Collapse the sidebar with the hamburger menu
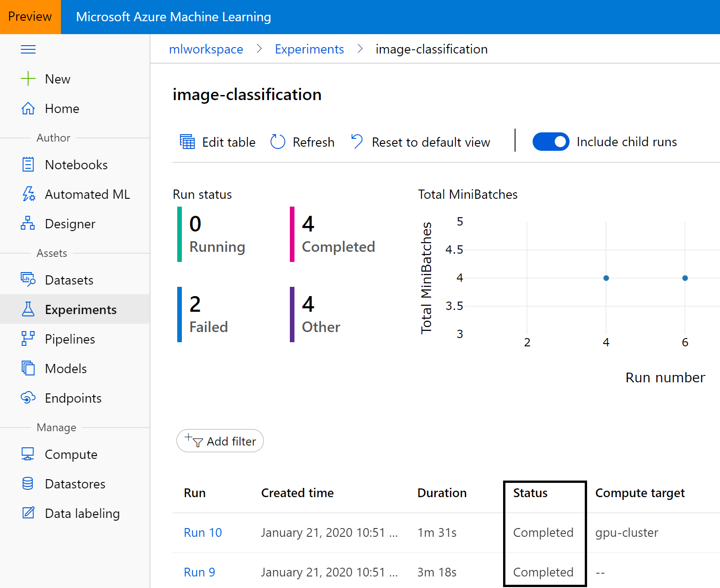 [28, 49]
